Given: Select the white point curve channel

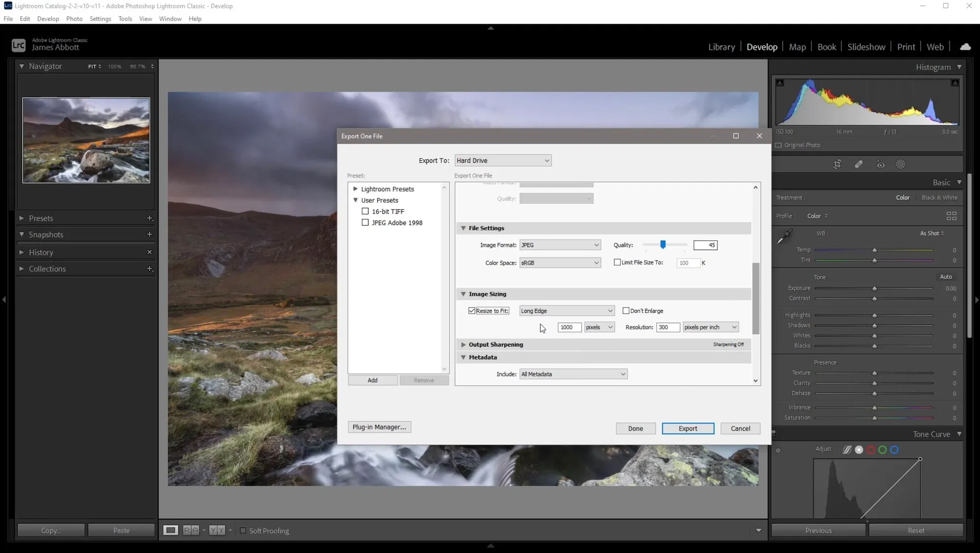Looking at the screenshot, I should coord(859,450).
